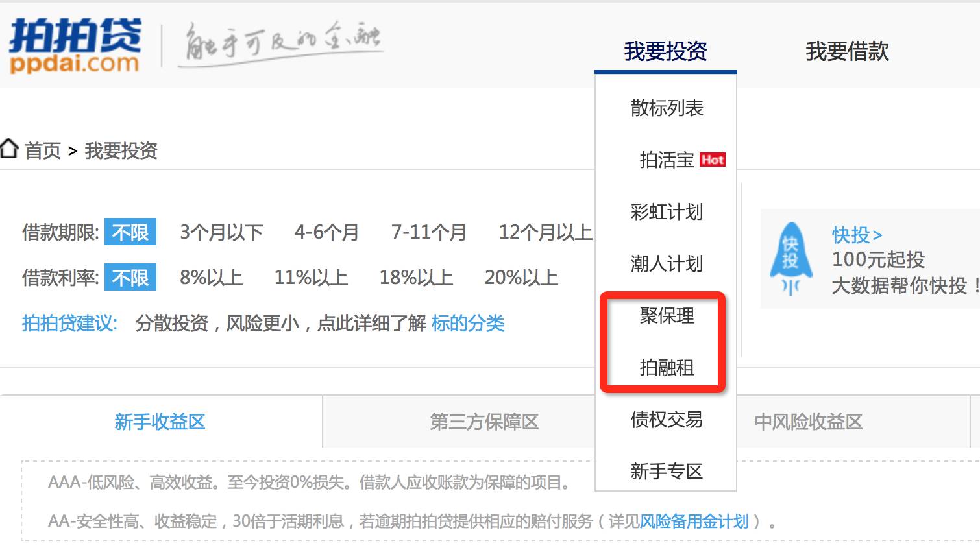
Task: Filter loan term by 7-11个月
Action: click(429, 232)
